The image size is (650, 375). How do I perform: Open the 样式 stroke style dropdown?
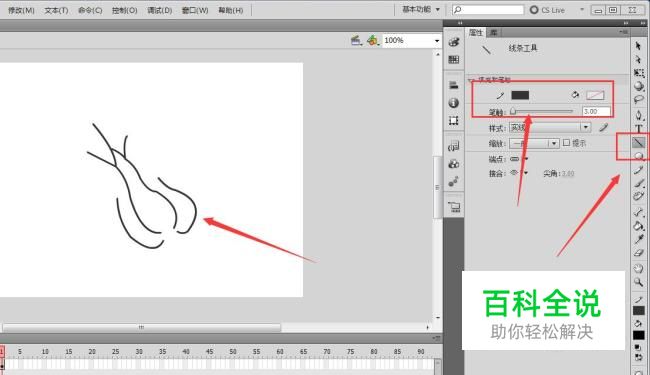tap(550, 128)
